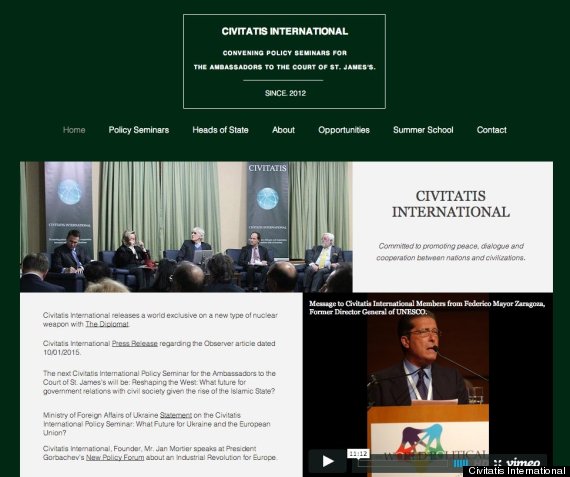Image resolution: width=570 pixels, height=477 pixels.
Task: Go to Policy Seminars page
Action: click(x=139, y=130)
